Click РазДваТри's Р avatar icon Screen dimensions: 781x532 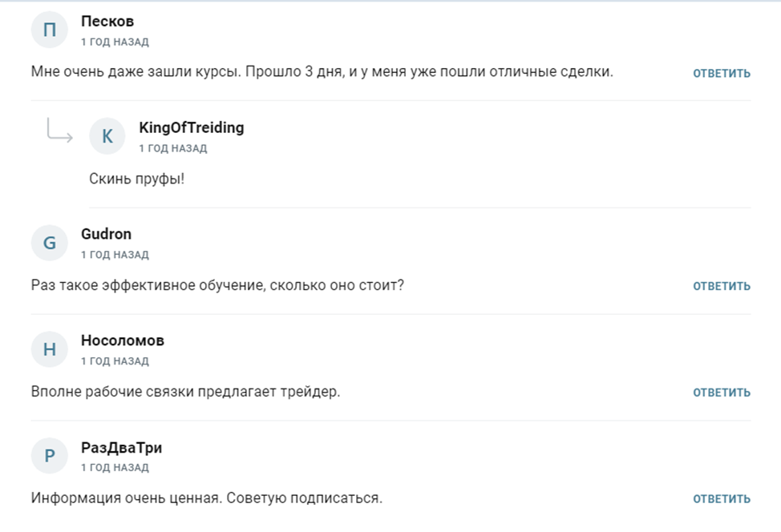(50, 456)
